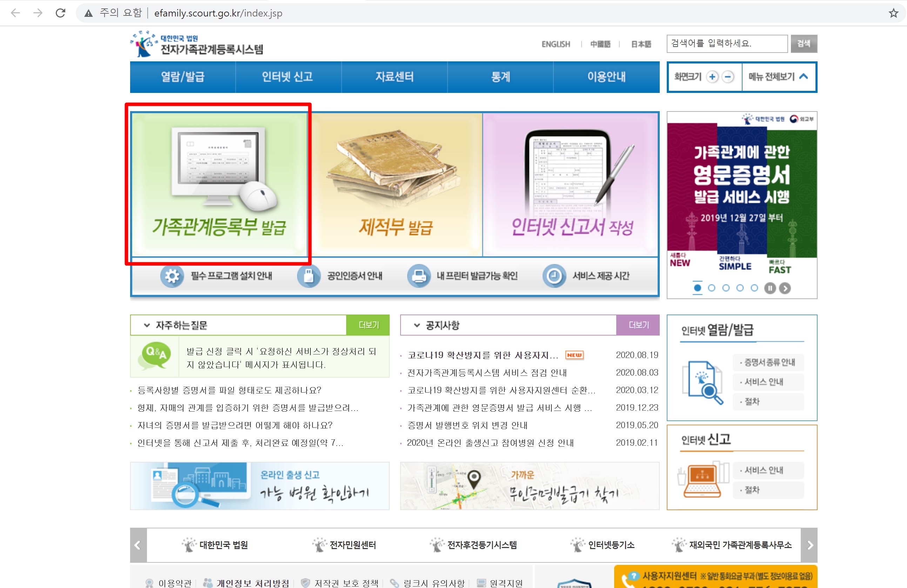Image resolution: width=907 pixels, height=588 pixels.
Task: Open FAQ 등록사항별 증명서를 파일 형태로 제공하나요?
Action: point(229,390)
